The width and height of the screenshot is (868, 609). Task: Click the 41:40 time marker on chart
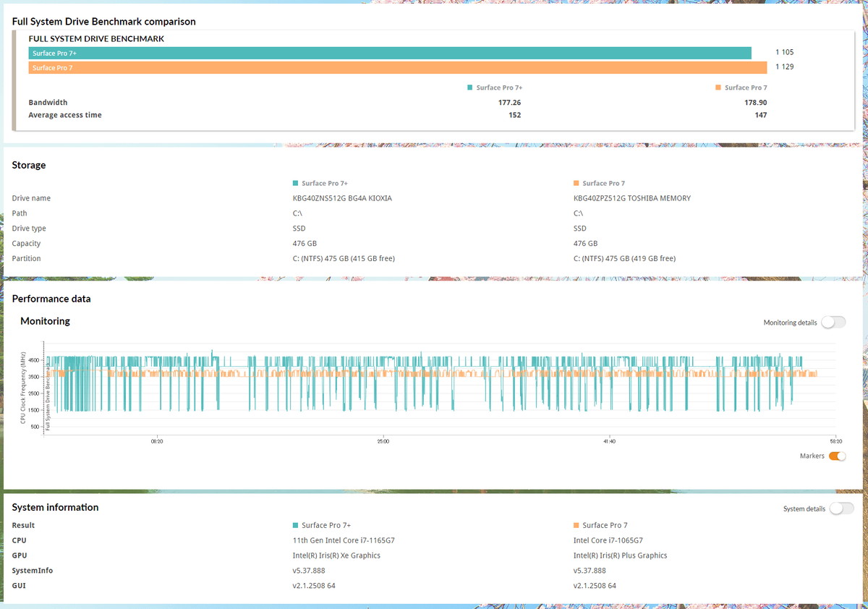[609, 440]
